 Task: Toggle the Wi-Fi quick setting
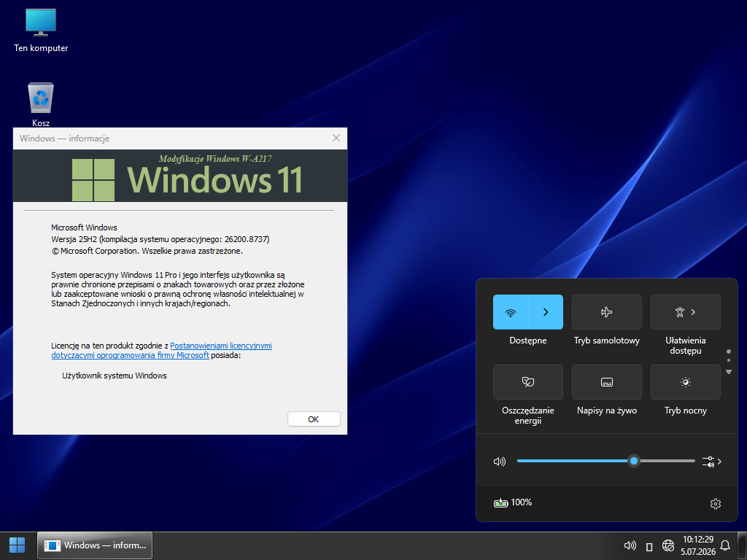[x=510, y=312]
